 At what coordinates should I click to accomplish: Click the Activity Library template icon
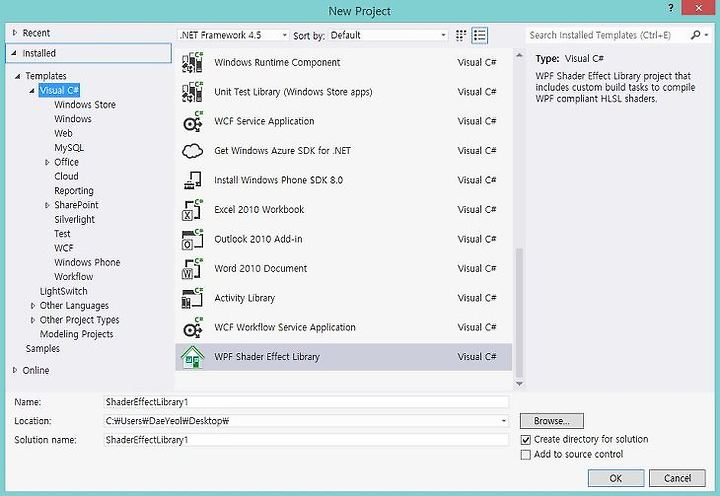pos(192,298)
